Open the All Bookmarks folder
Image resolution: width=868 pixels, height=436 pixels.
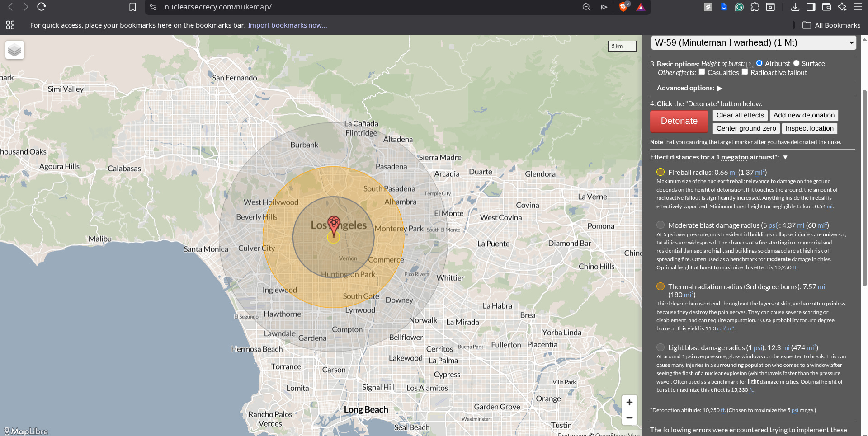point(831,25)
